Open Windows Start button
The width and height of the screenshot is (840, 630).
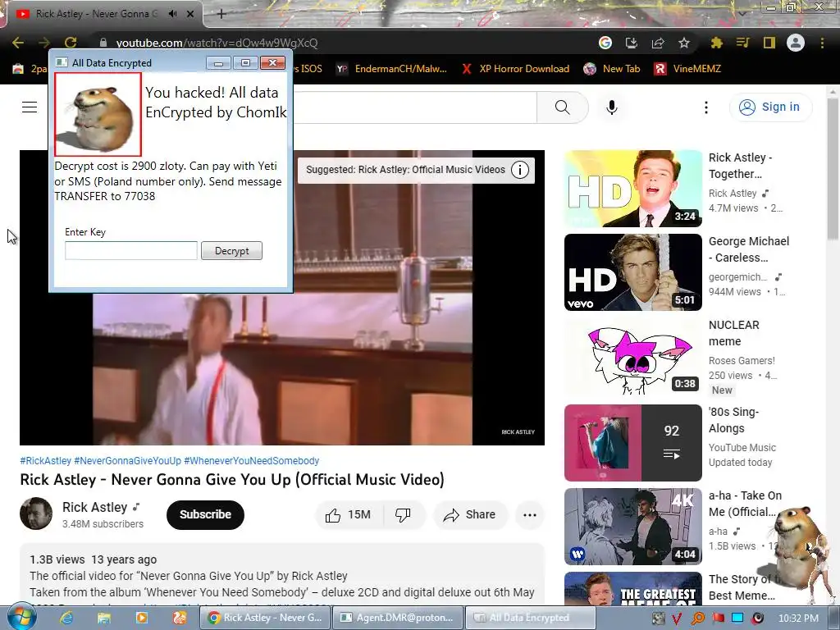[x=21, y=617]
